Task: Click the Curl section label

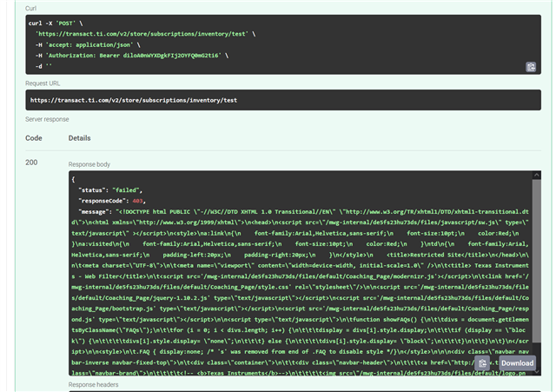Action: click(x=30, y=8)
